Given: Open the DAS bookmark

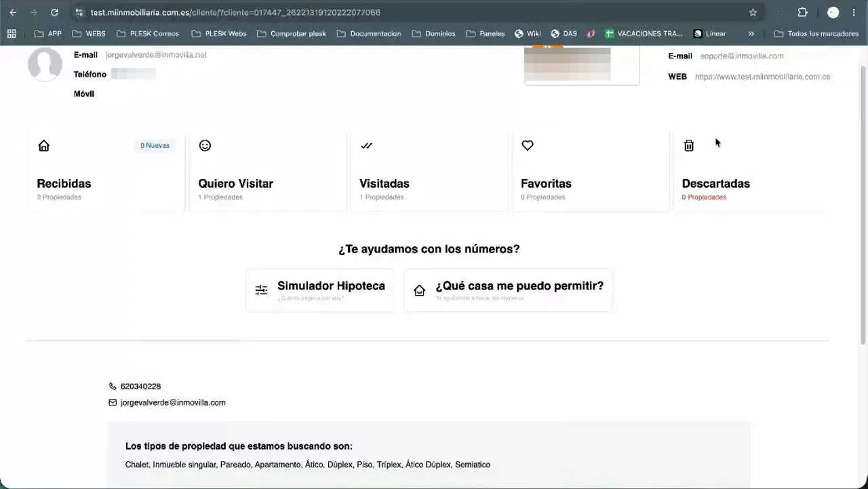Looking at the screenshot, I should (x=564, y=33).
